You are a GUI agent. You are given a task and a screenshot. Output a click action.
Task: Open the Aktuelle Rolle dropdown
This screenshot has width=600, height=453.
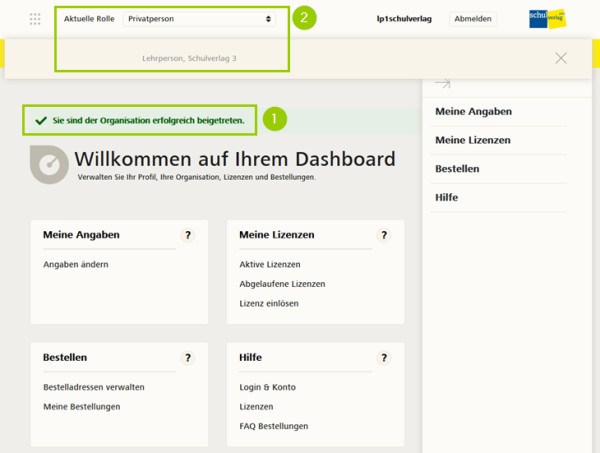pos(200,19)
